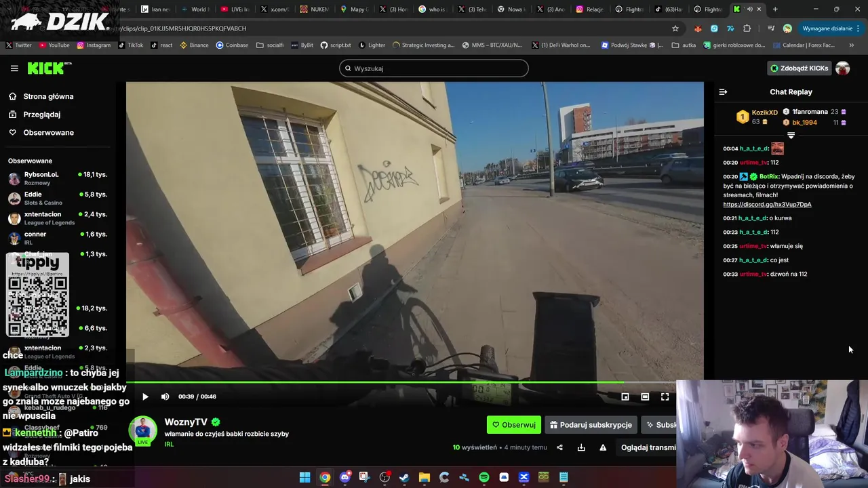868x488 pixels.
Task: Open the socialfi bookmarks folder
Action: 270,45
